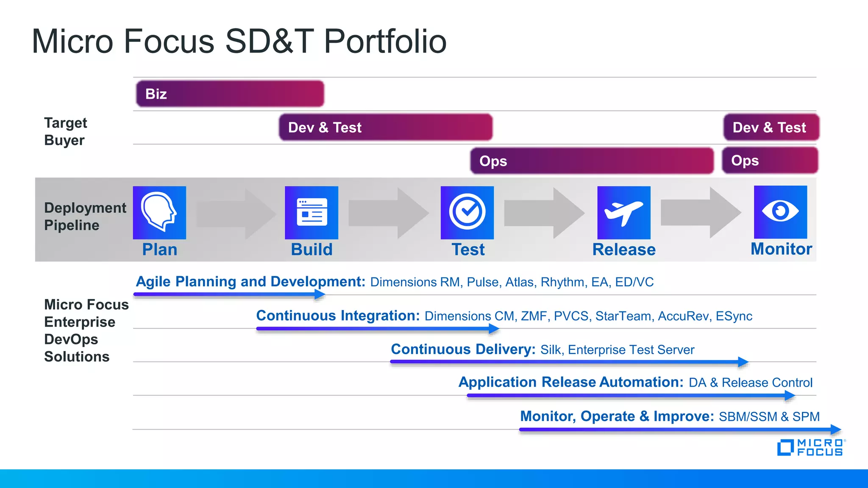
Task: Click the blue arrow under Agile Planning
Action: [x=229, y=294]
